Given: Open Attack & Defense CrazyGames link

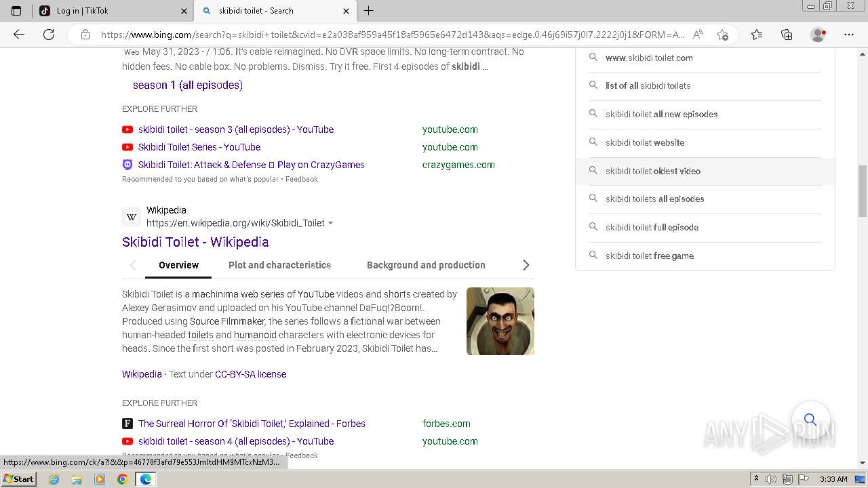Looking at the screenshot, I should [252, 165].
